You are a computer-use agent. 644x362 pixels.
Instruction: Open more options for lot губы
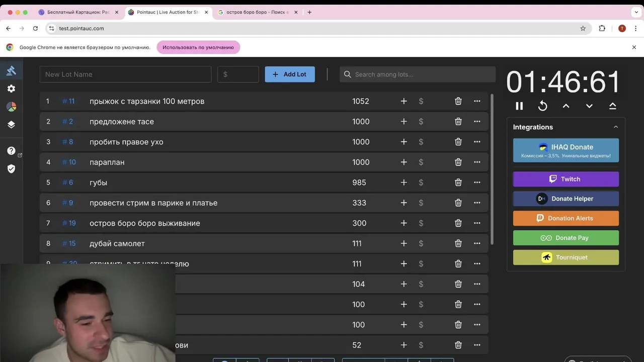coord(477,183)
